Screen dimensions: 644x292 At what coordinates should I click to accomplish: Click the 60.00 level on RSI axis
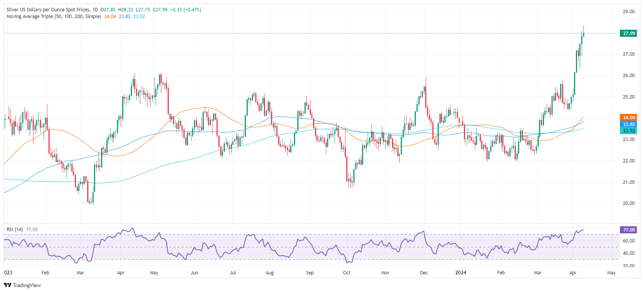(x=629, y=241)
